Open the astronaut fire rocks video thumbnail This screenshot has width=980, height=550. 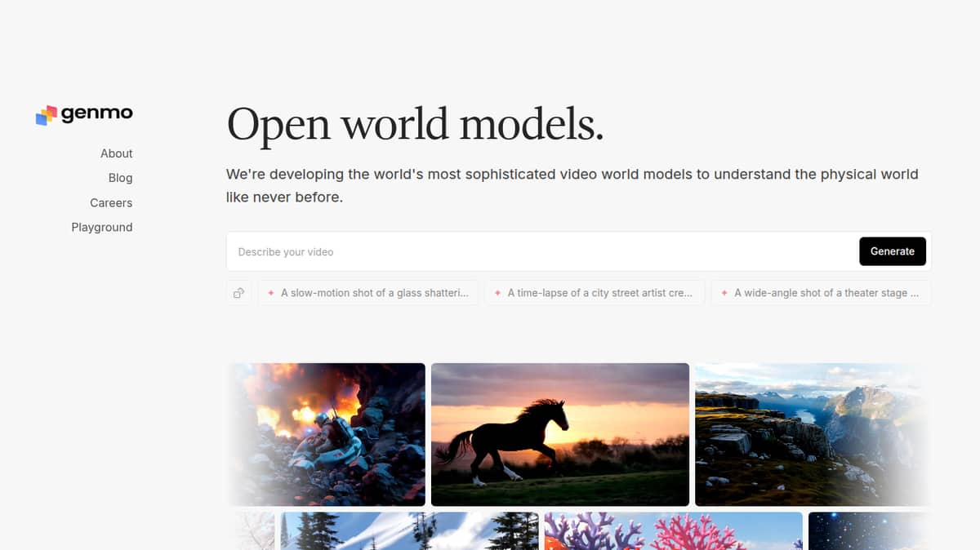(326, 434)
